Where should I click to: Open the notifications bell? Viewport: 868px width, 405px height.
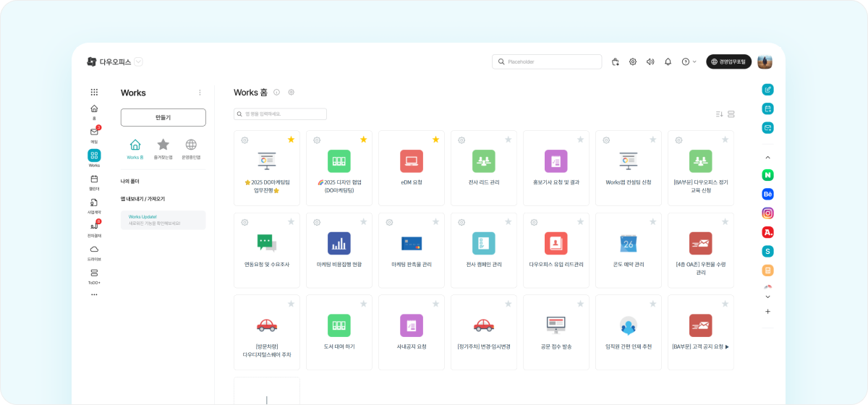click(x=668, y=62)
